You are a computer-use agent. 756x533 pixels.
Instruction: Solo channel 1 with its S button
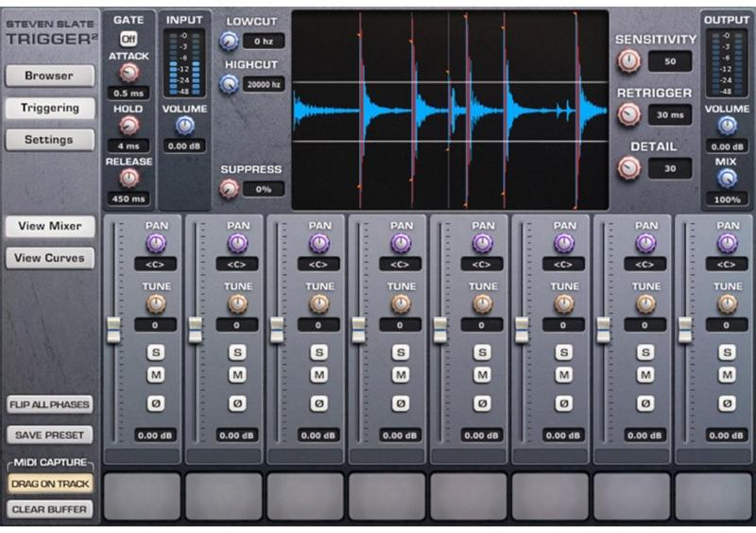[156, 352]
